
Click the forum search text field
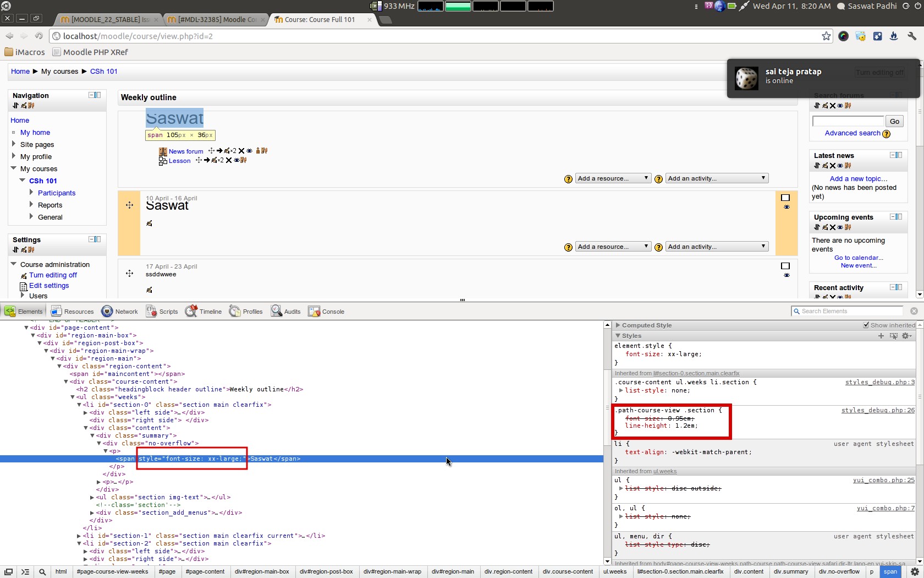click(x=848, y=121)
